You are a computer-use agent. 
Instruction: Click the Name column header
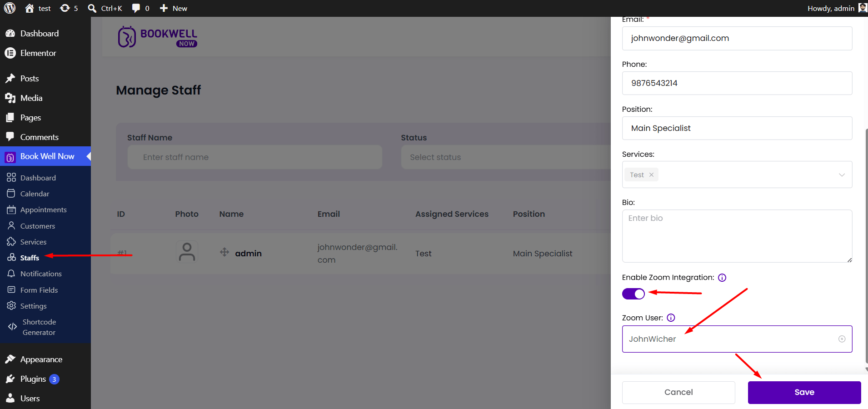(231, 214)
